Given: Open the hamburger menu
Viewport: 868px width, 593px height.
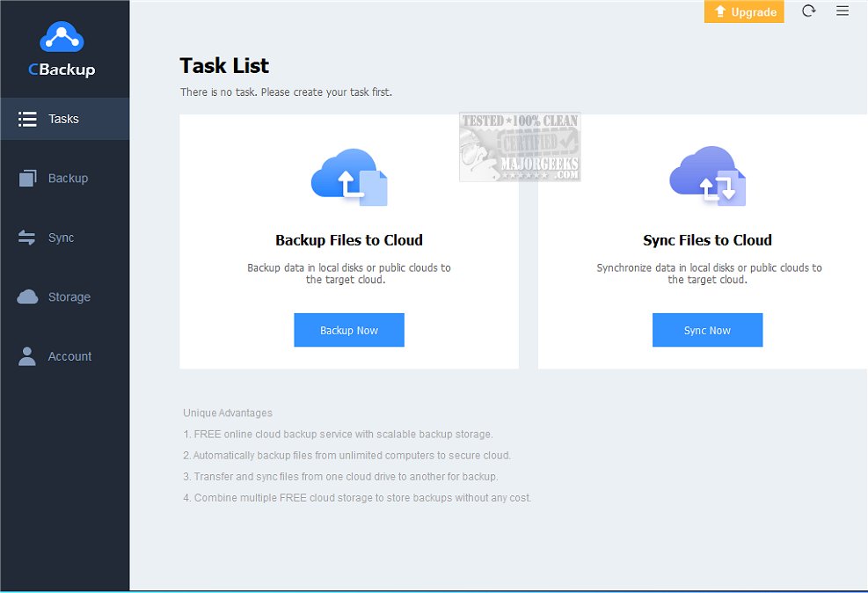Looking at the screenshot, I should 842,11.
